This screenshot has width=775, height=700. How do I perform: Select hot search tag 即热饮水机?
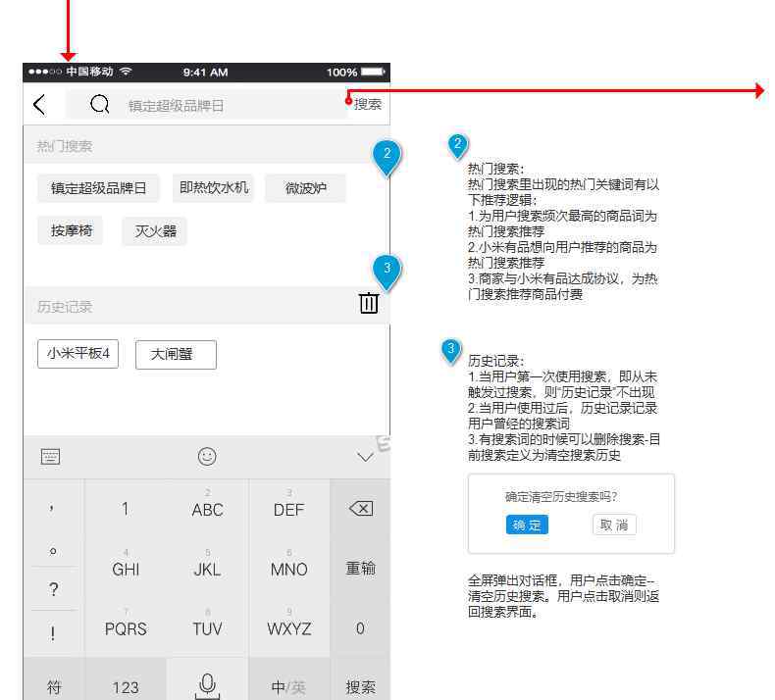pyautogui.click(x=214, y=187)
